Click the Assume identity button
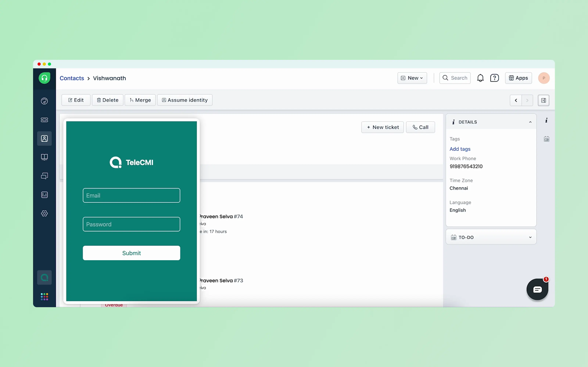The image size is (588, 367). pos(185,100)
